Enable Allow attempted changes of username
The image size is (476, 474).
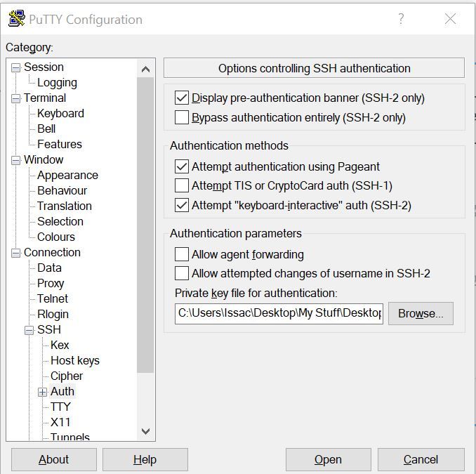[x=182, y=273]
